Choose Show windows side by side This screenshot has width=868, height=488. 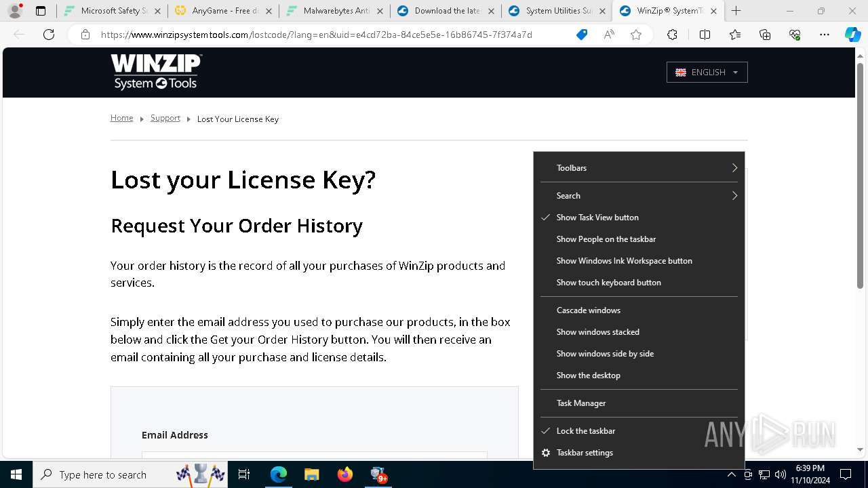coord(639,354)
